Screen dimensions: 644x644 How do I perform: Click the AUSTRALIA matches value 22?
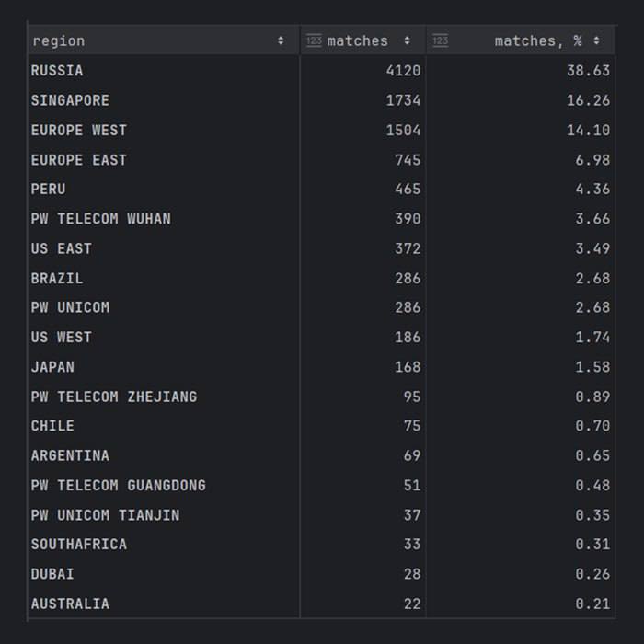tap(411, 604)
